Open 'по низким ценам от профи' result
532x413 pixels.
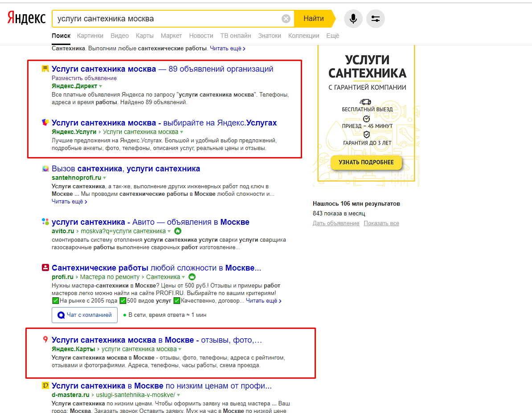click(x=161, y=385)
